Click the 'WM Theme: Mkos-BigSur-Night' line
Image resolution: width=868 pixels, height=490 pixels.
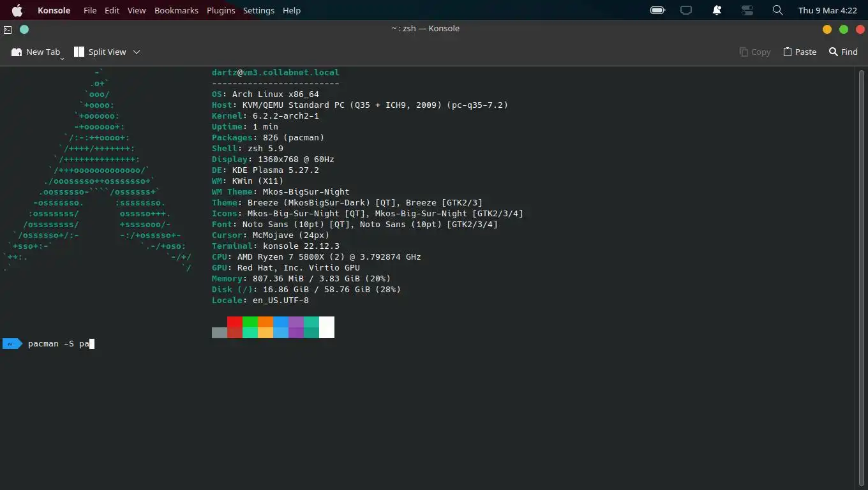click(x=281, y=191)
